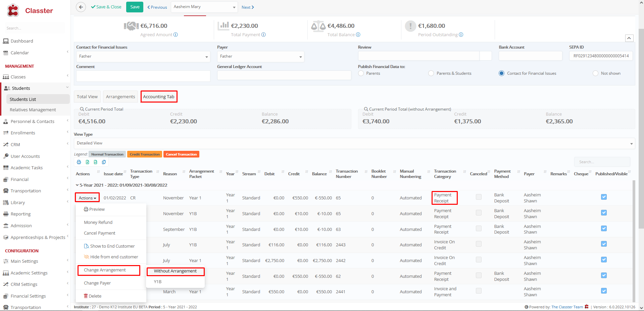Click the Agreed Amount info icon
Image resolution: width=644 pixels, height=311 pixels.
pyautogui.click(x=176, y=35)
